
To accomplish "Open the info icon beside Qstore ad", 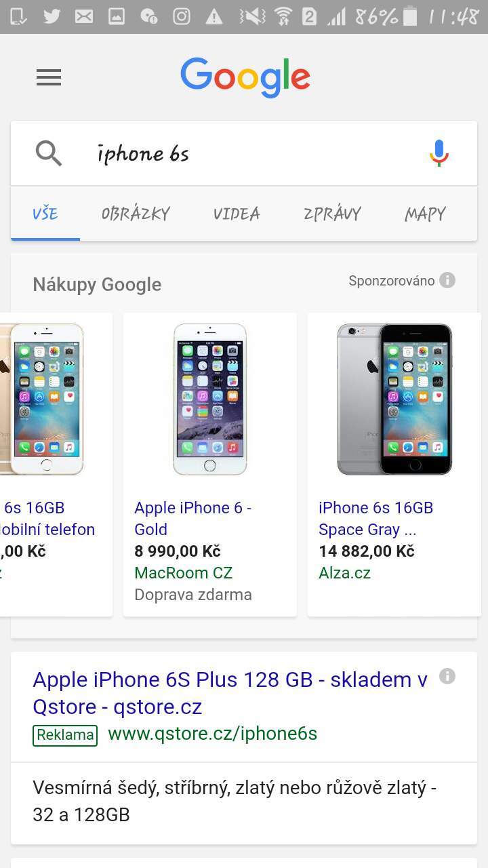I will 447,676.
